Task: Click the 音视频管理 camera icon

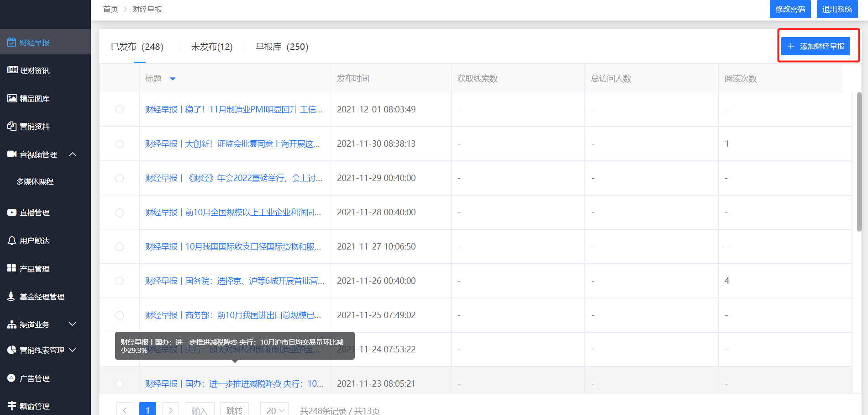Action: pyautogui.click(x=12, y=154)
